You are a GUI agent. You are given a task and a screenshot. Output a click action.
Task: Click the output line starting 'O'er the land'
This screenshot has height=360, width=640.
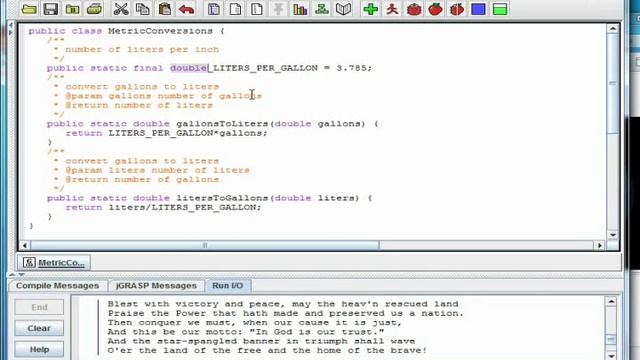[267, 351]
